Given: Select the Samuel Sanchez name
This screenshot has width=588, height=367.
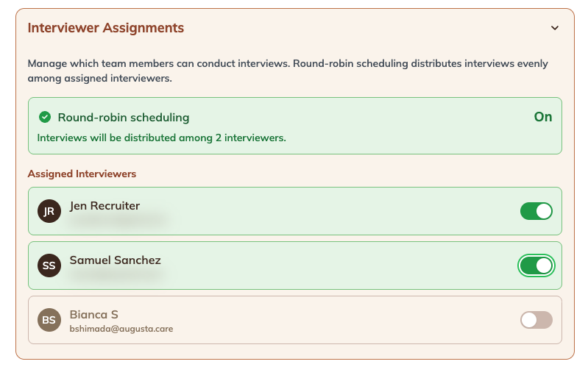Looking at the screenshot, I should pos(115,260).
